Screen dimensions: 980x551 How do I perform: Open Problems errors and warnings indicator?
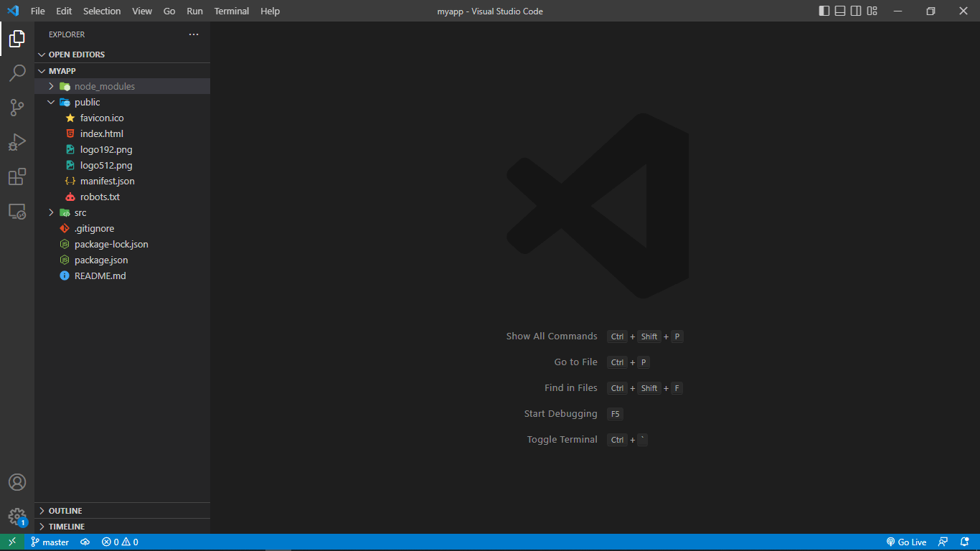(x=120, y=542)
